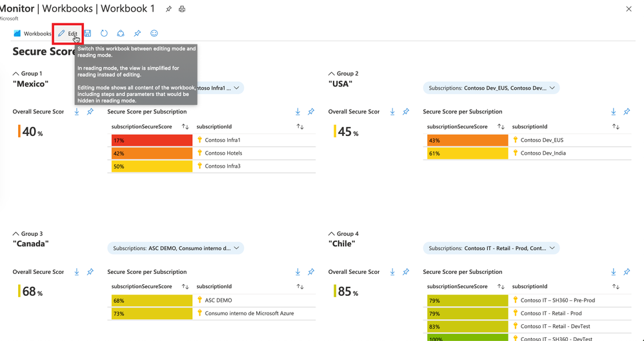Image resolution: width=644 pixels, height=341 pixels.
Task: Collapse Group 3 with its chevron
Action: [x=16, y=233]
